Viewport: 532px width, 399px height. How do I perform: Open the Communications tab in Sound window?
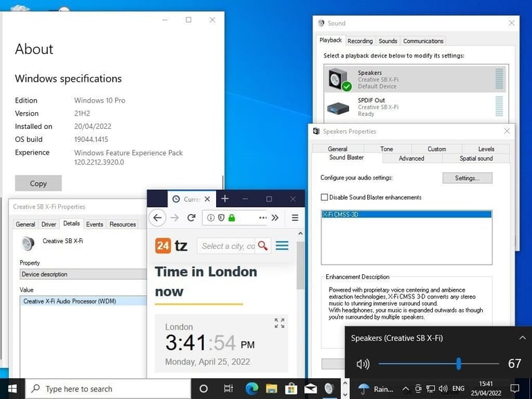coord(423,41)
